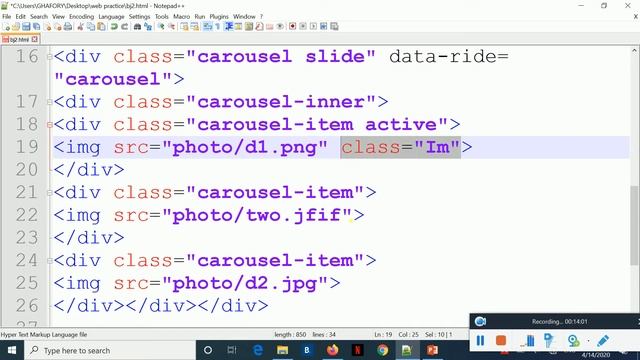Click the Copy toolbar icon
The height and width of the screenshot is (360, 640).
coord(90,27)
